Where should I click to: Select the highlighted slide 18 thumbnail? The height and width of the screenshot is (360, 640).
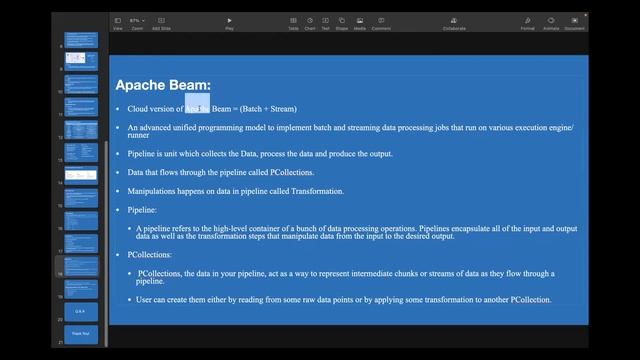point(81,266)
